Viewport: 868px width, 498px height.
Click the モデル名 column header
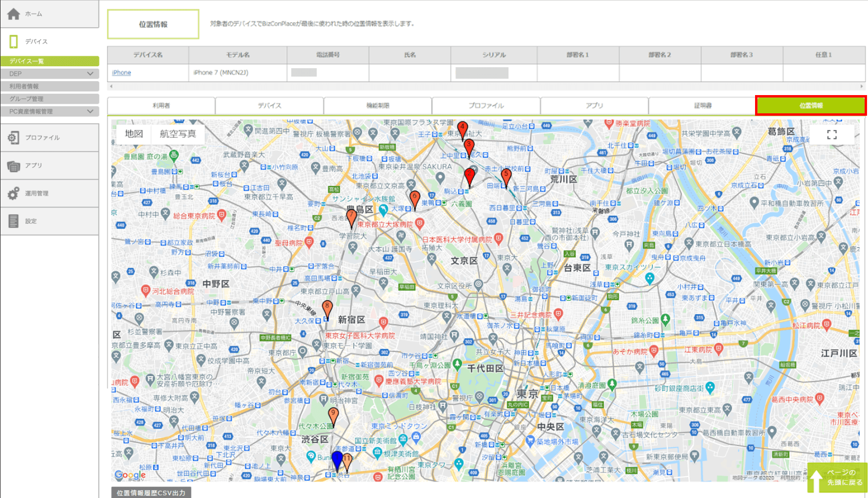click(x=238, y=55)
